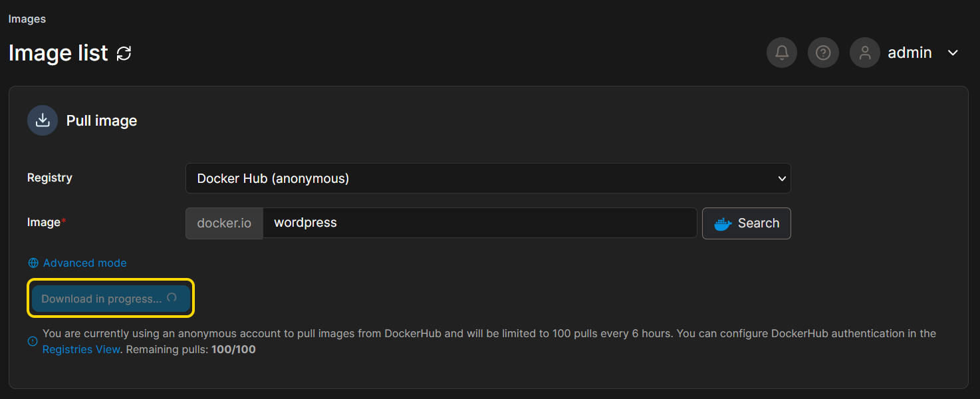
Task: Open the Registries View link
Action: click(81, 349)
